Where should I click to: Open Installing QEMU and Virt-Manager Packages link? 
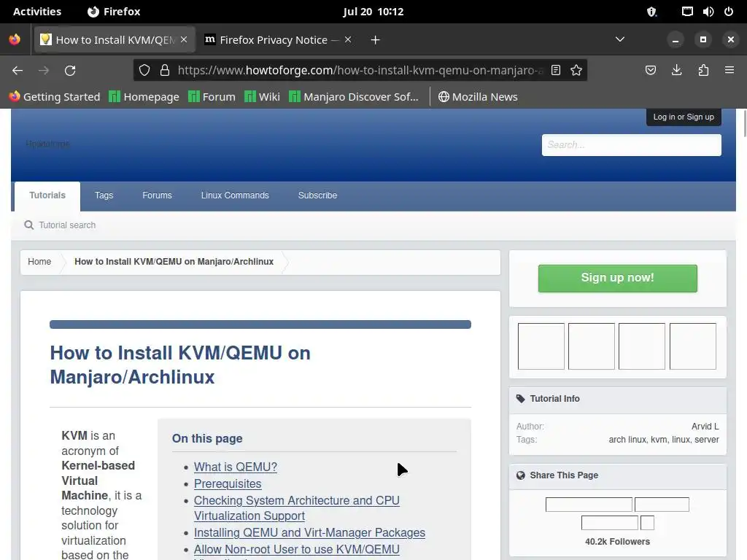pos(309,533)
